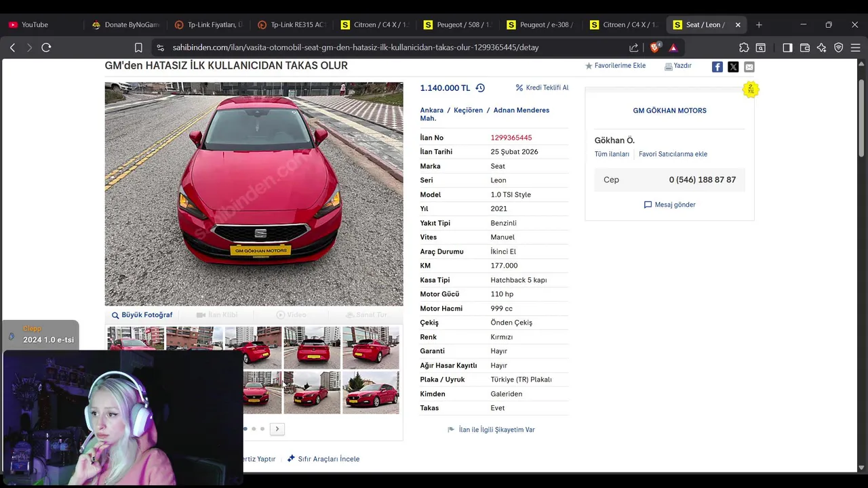This screenshot has width=868, height=488.
Task: Click the Keçiören district link
Action: [x=469, y=110]
